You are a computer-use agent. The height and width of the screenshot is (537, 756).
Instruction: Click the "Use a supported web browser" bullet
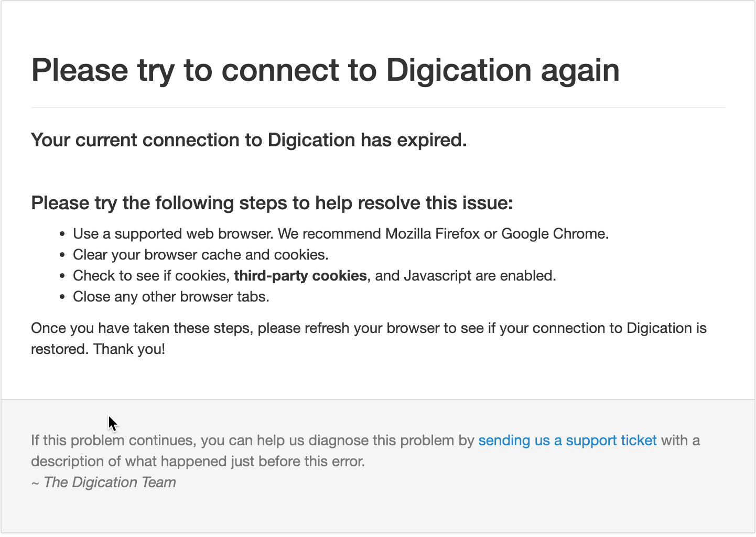click(341, 234)
